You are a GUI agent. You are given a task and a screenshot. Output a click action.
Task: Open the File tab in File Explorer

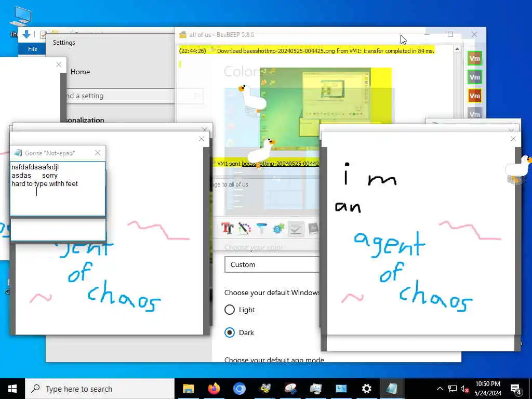(33, 49)
